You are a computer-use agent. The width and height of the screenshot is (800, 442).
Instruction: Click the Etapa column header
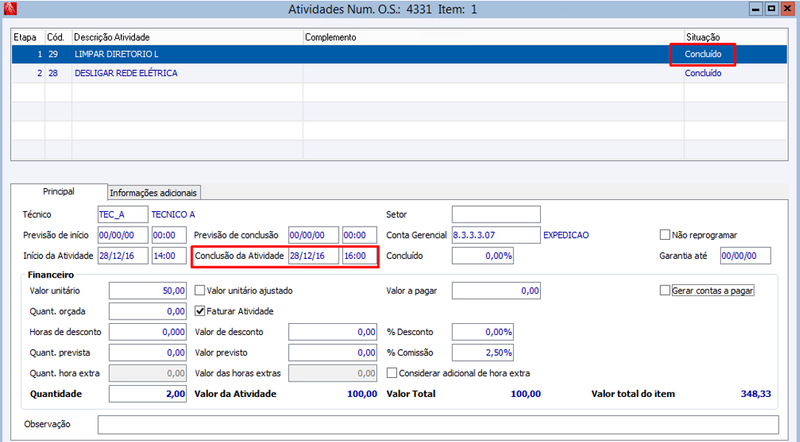coord(28,37)
